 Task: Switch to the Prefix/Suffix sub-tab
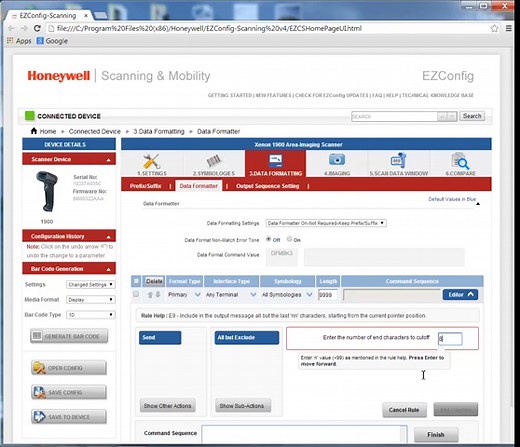coord(146,186)
